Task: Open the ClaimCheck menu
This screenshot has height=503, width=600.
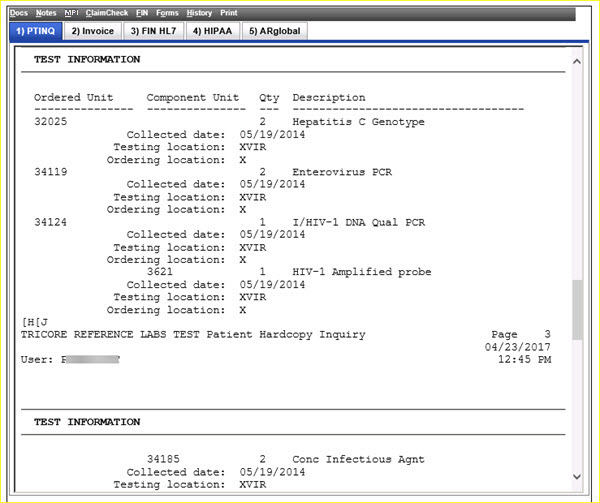Action: click(x=106, y=13)
